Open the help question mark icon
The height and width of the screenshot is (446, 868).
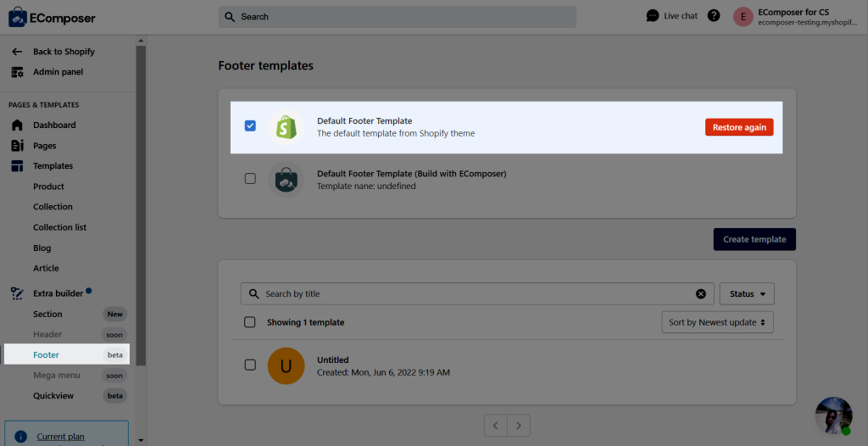tap(714, 15)
